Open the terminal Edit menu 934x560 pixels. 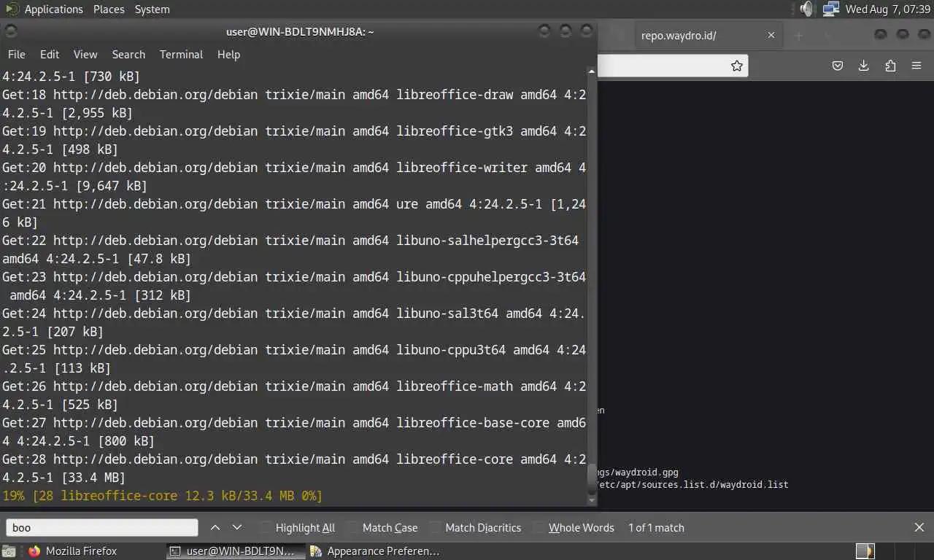pyautogui.click(x=50, y=55)
